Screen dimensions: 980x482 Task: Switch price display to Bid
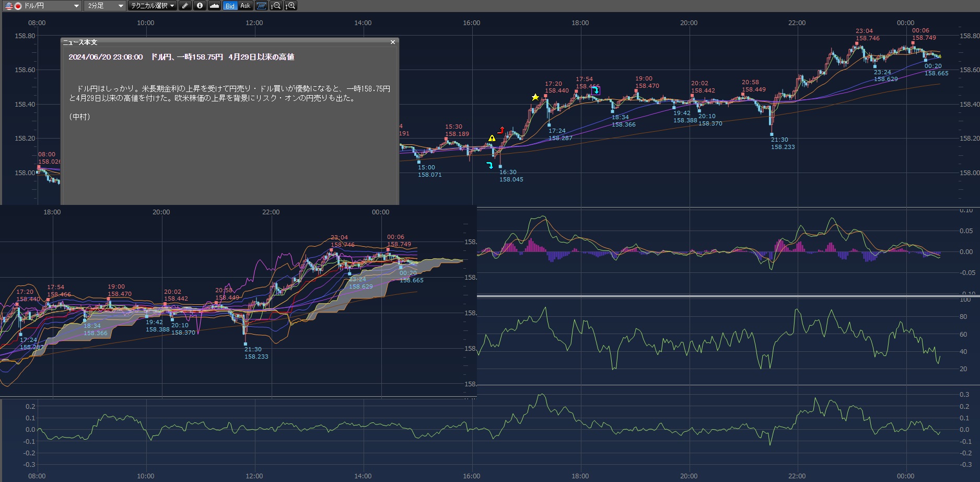[x=230, y=6]
